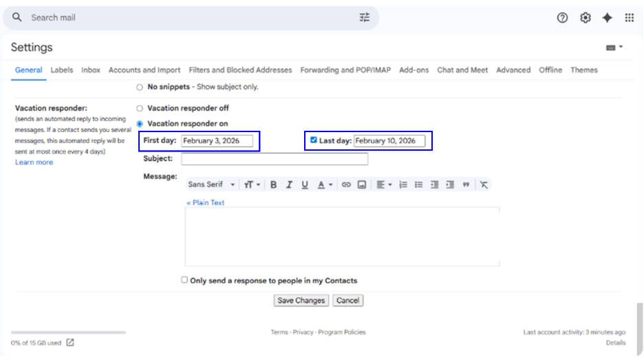The image size is (644, 362).
Task: Open the Sans Serif font dropdown
Action: coord(211,184)
